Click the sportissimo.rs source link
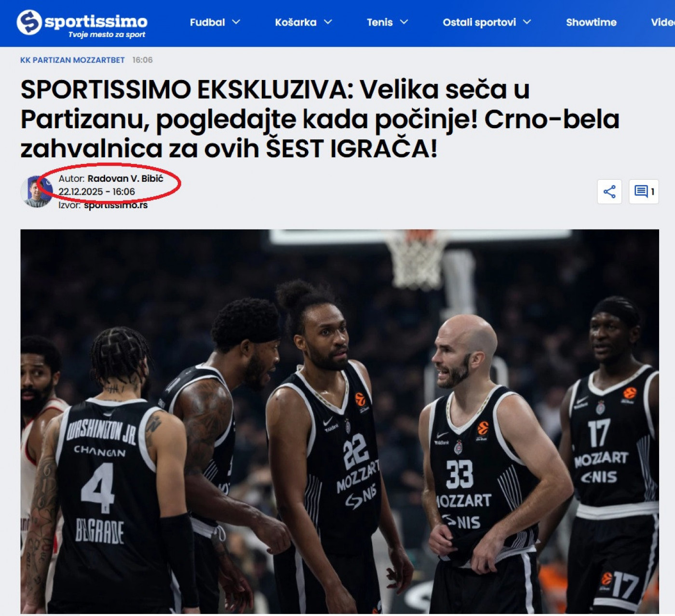 (116, 205)
